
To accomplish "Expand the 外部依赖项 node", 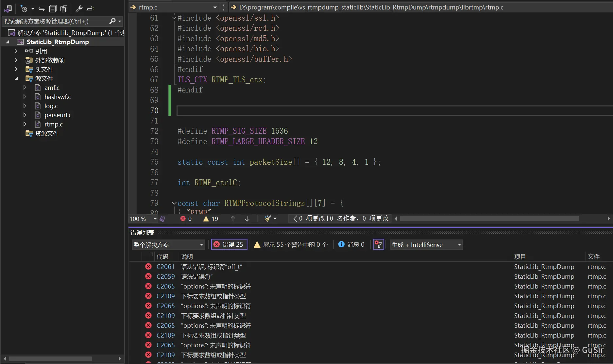I will coord(16,60).
